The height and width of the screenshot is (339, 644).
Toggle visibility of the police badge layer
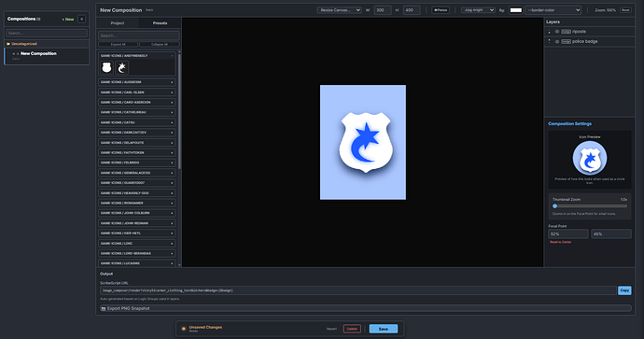pos(557,41)
